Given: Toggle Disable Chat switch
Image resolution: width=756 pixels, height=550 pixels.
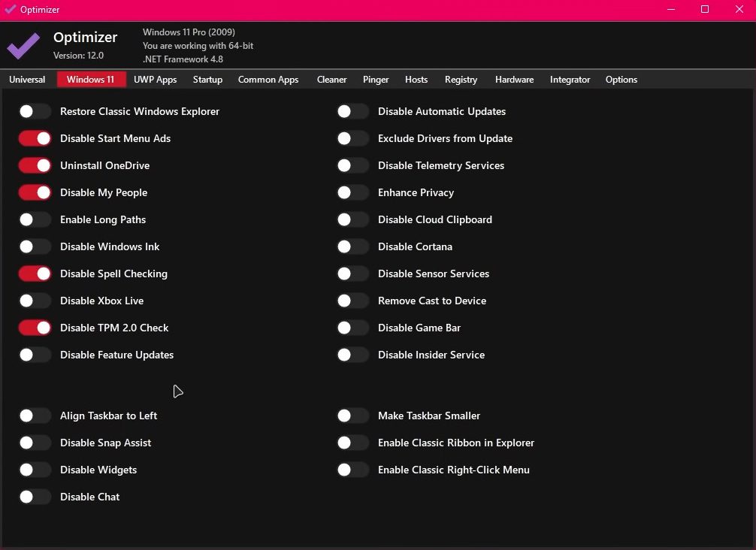Looking at the screenshot, I should [35, 497].
